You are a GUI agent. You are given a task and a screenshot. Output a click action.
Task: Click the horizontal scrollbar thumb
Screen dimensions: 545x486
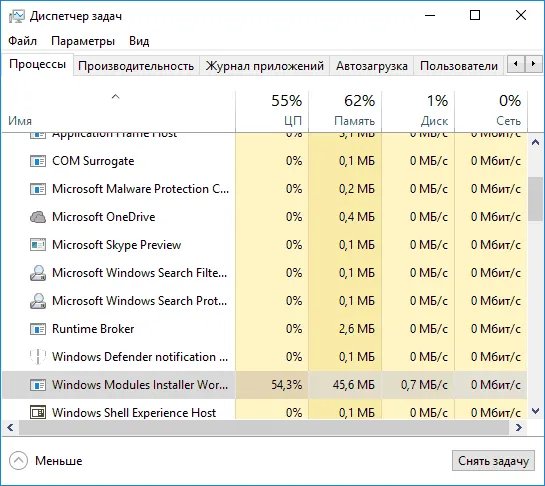[x=264, y=428]
